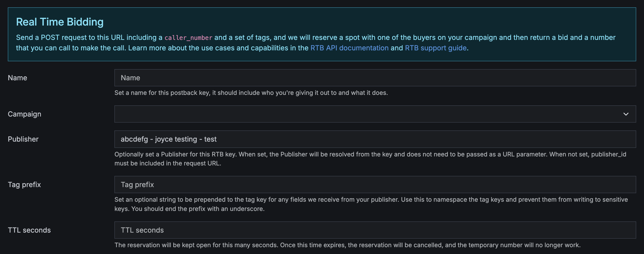
Task: Click the TTL seconds field label
Action: tap(29, 230)
